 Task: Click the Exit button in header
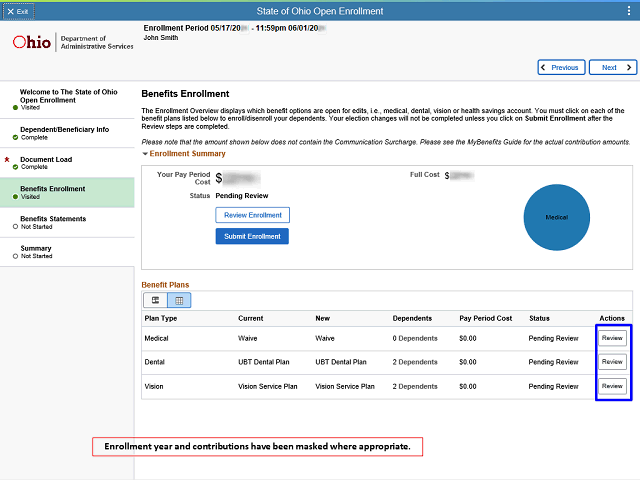(x=18, y=11)
